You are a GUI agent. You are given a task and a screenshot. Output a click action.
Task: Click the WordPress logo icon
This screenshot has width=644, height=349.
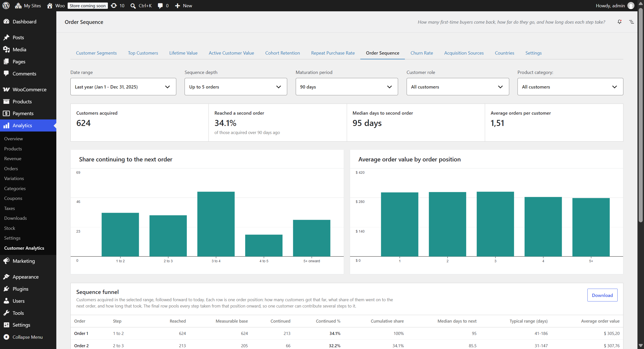point(6,6)
